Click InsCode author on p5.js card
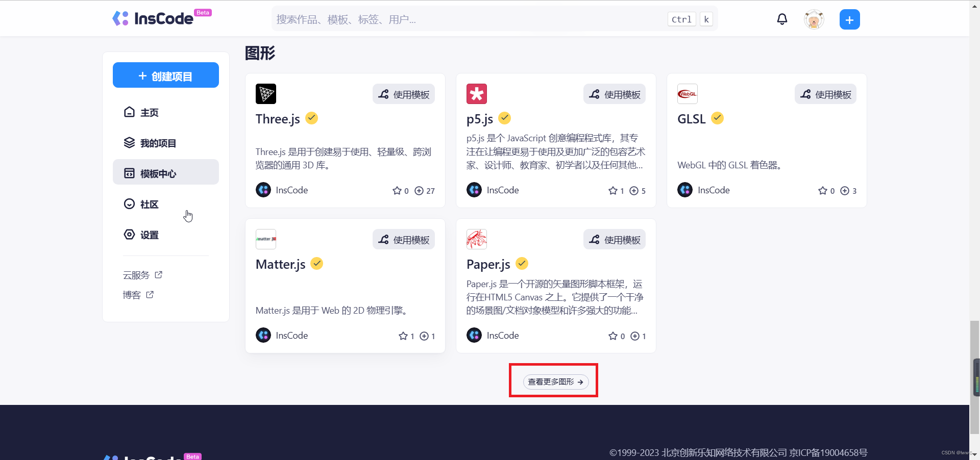This screenshot has width=980, height=460. click(x=493, y=190)
